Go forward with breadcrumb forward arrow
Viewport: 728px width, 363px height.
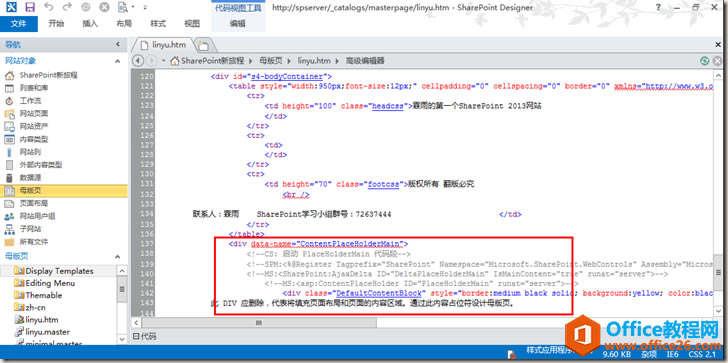[151, 61]
